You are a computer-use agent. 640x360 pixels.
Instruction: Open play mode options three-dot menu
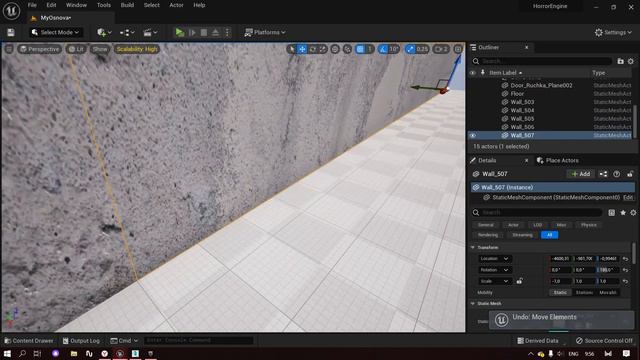[227, 33]
